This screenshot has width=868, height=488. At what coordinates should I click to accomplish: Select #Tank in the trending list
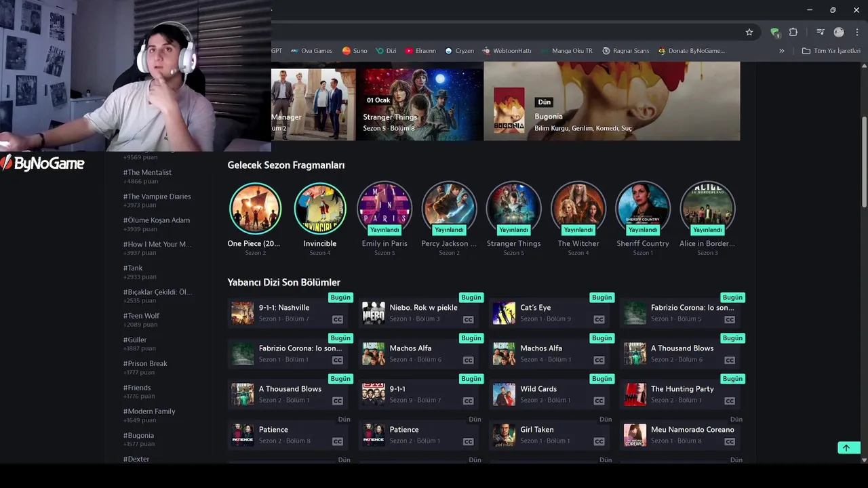133,268
